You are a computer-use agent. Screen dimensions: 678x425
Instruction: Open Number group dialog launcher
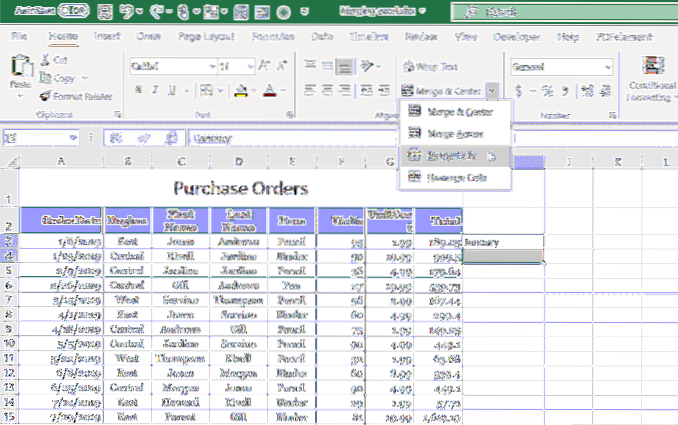(x=613, y=115)
